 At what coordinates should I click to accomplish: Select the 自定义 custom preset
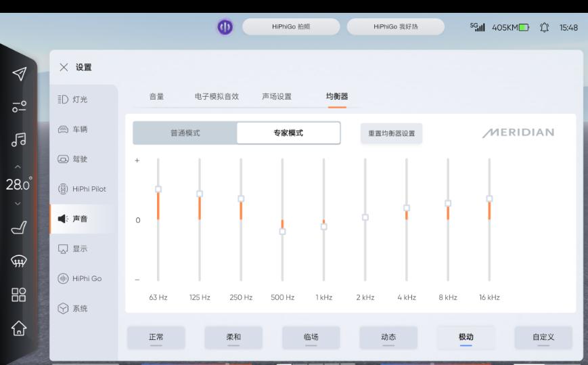pyautogui.click(x=543, y=338)
